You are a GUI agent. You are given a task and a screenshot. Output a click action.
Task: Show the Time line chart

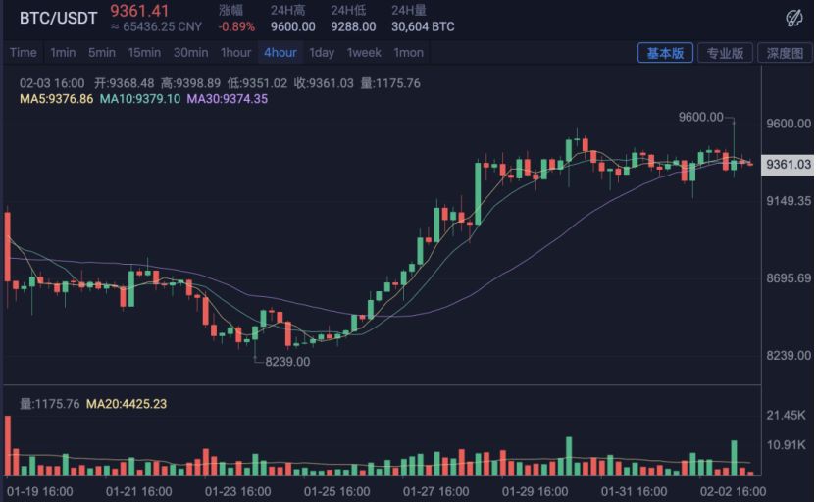[x=23, y=53]
